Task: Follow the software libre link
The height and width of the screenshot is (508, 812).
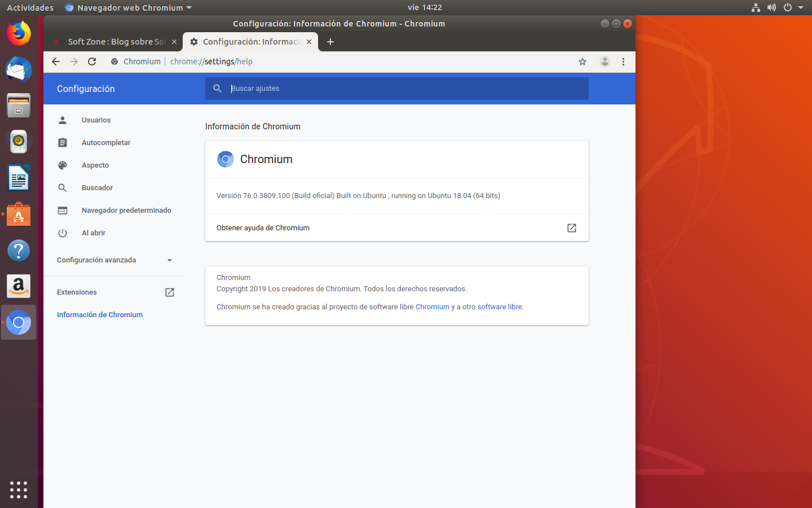Action: 500,307
